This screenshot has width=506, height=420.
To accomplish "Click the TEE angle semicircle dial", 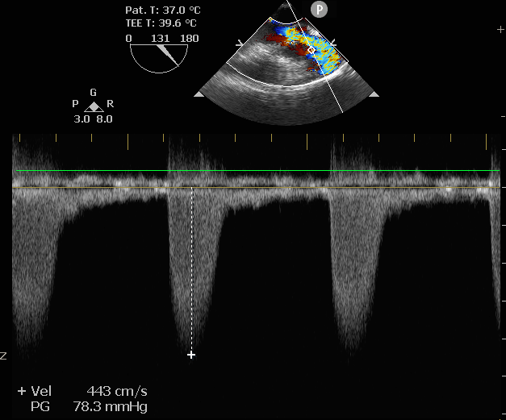I will (159, 57).
